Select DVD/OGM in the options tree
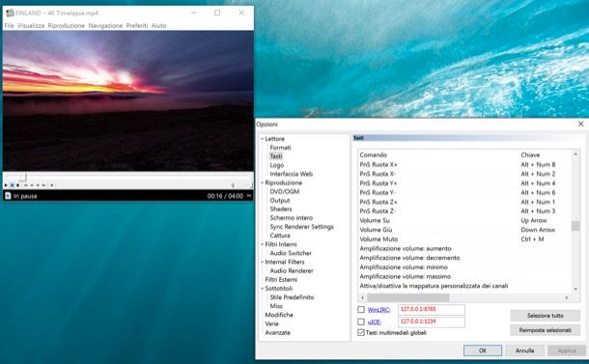This screenshot has height=364, width=589. [284, 191]
